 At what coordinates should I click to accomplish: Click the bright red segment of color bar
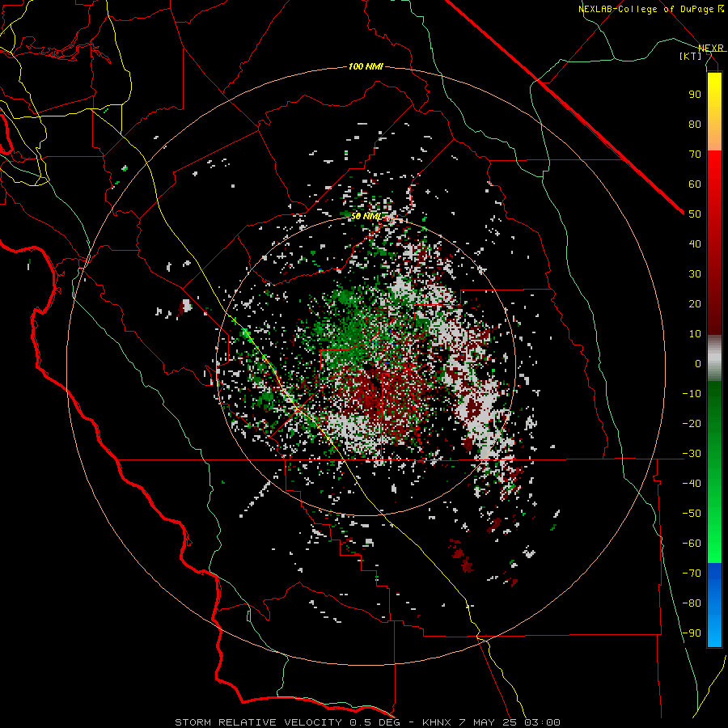pyautogui.click(x=714, y=168)
